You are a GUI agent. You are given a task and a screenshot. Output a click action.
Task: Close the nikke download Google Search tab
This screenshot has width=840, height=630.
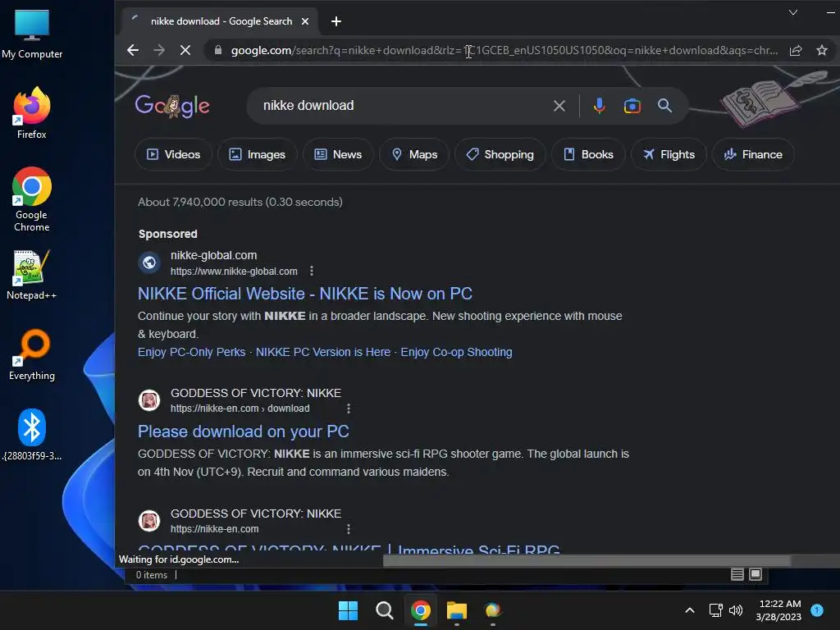click(x=305, y=21)
